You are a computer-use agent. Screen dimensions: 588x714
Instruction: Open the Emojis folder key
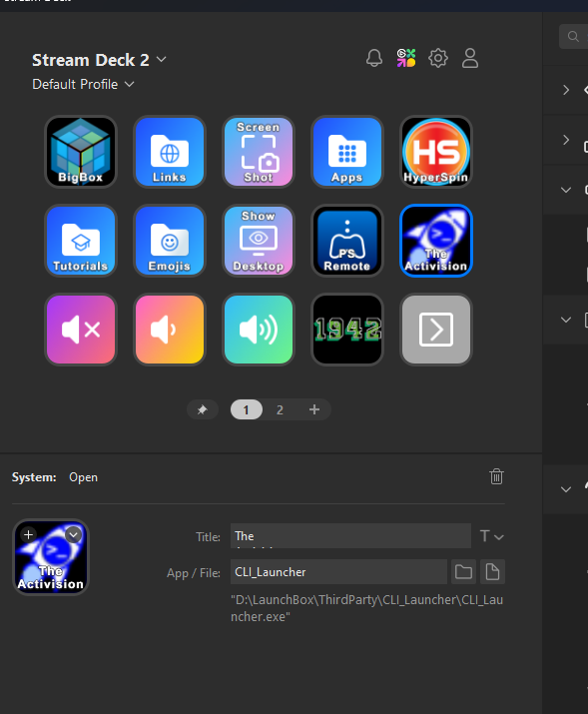pyautogui.click(x=170, y=241)
